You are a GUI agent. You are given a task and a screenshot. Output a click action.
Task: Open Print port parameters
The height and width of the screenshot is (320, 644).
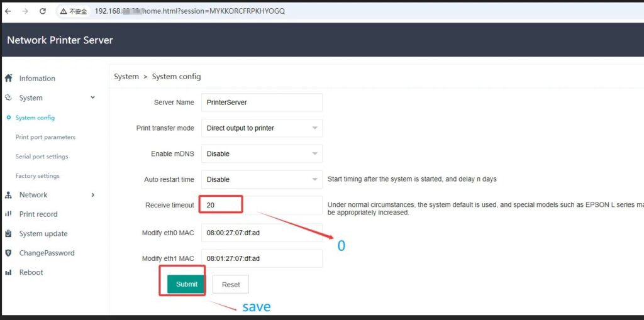(45, 137)
